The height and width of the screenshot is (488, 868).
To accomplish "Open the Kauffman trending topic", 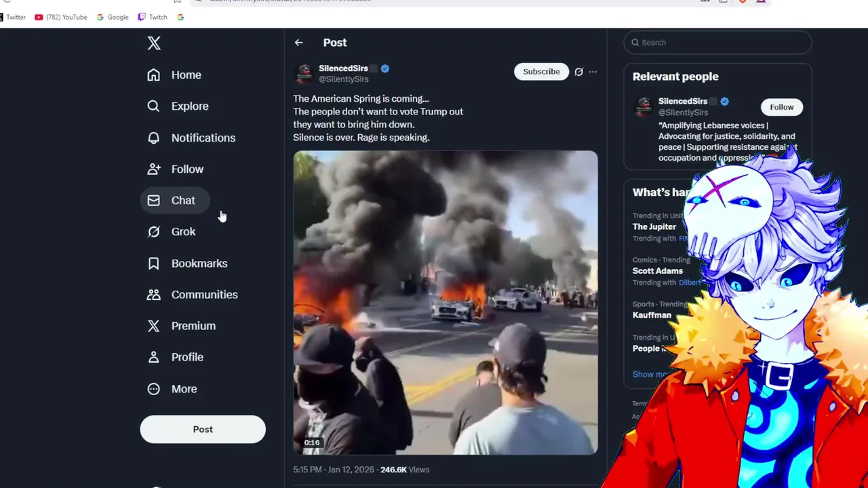I will 652,315.
